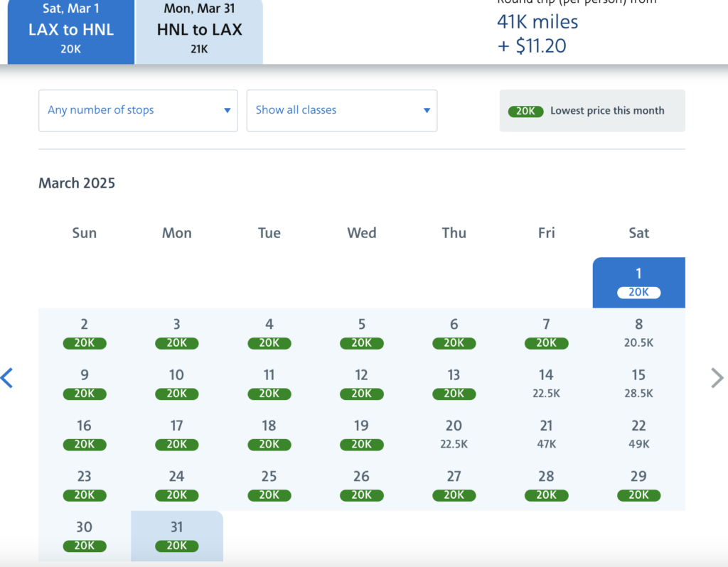Select March 21 with 47K fare
The width and height of the screenshot is (728, 567).
pyautogui.click(x=546, y=434)
